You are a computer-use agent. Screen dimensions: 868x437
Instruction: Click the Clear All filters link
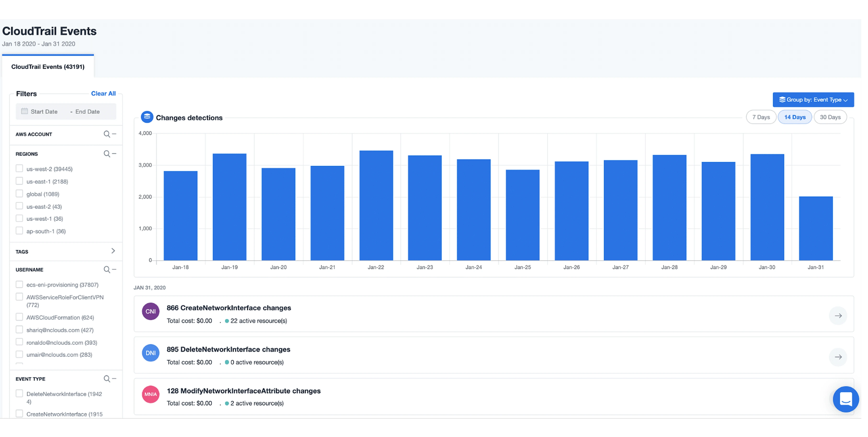(103, 93)
